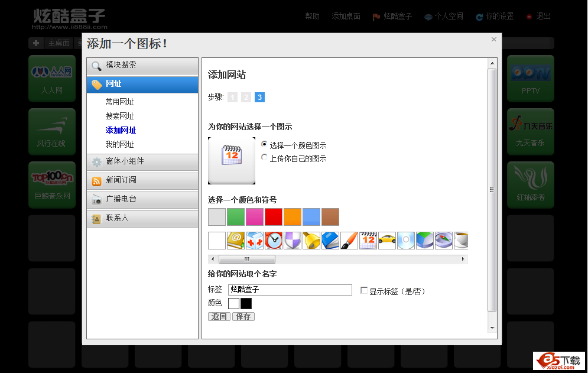Expand the 窗体小组件 sidebar section
The image size is (588, 373).
pyautogui.click(x=142, y=162)
